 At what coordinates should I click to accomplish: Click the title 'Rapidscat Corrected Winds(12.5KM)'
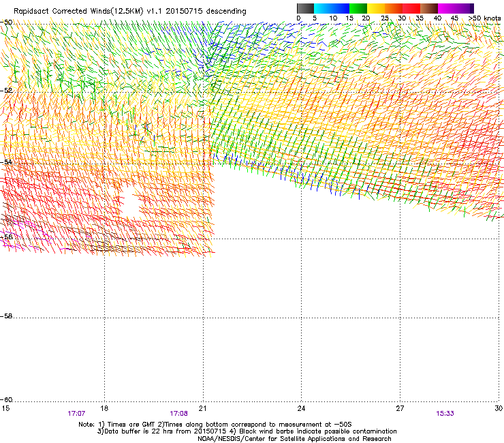click(78, 12)
